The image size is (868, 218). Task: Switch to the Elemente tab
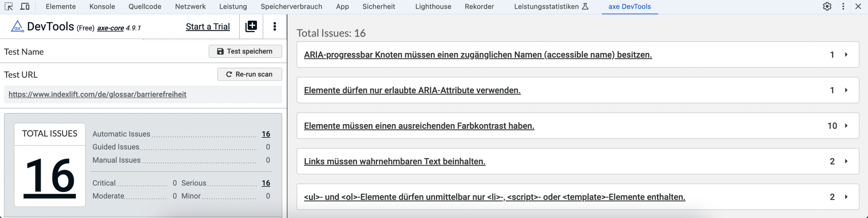pyautogui.click(x=61, y=6)
